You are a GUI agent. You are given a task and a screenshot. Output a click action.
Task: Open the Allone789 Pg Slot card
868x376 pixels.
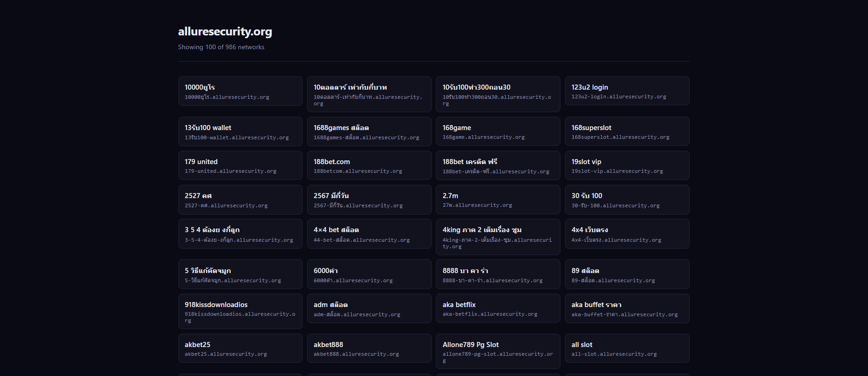tap(498, 351)
